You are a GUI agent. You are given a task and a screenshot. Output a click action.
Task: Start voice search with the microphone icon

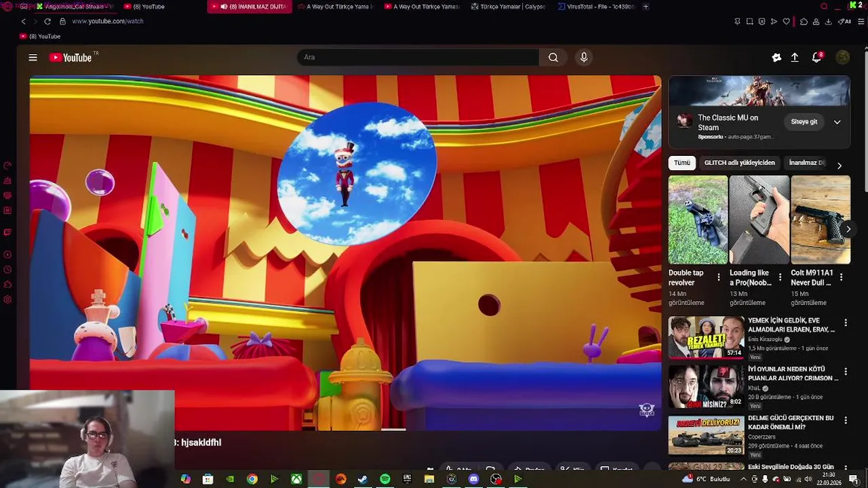pos(584,58)
